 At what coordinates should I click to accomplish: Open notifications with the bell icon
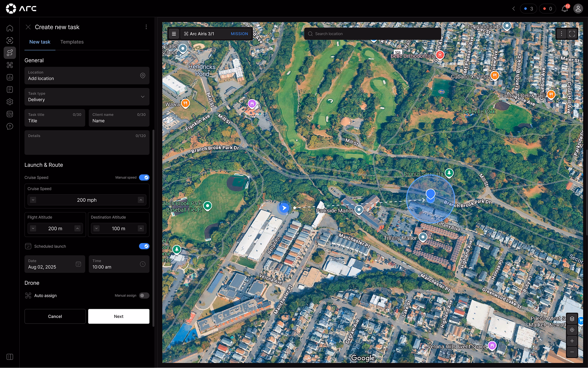(565, 9)
